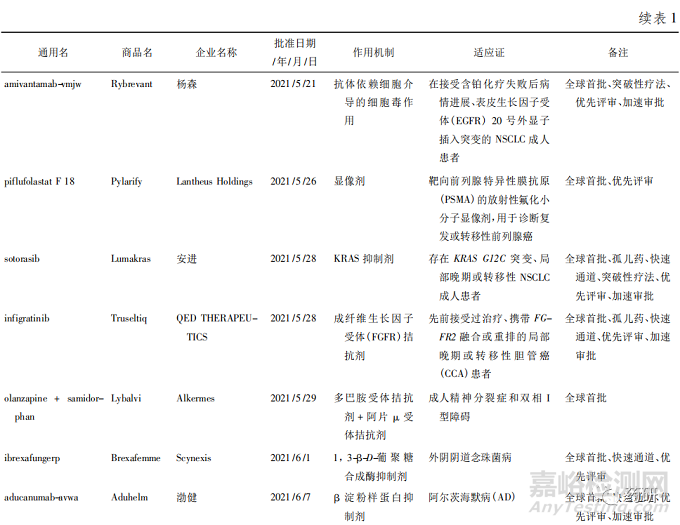The image size is (680, 525).
Task: Click the Lybalvi remark 全球首批
Action: tap(585, 398)
